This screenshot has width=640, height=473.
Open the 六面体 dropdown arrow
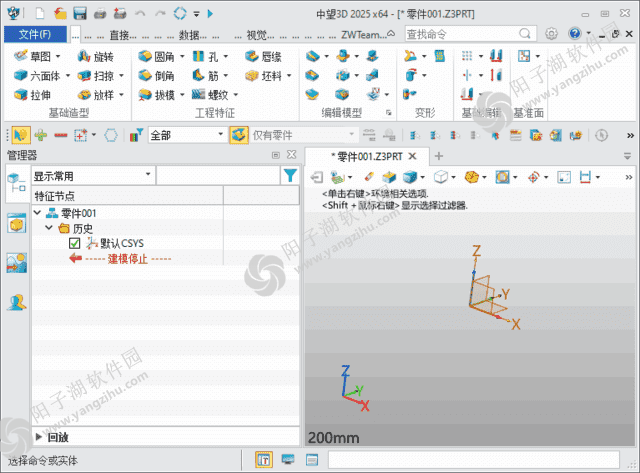68,76
